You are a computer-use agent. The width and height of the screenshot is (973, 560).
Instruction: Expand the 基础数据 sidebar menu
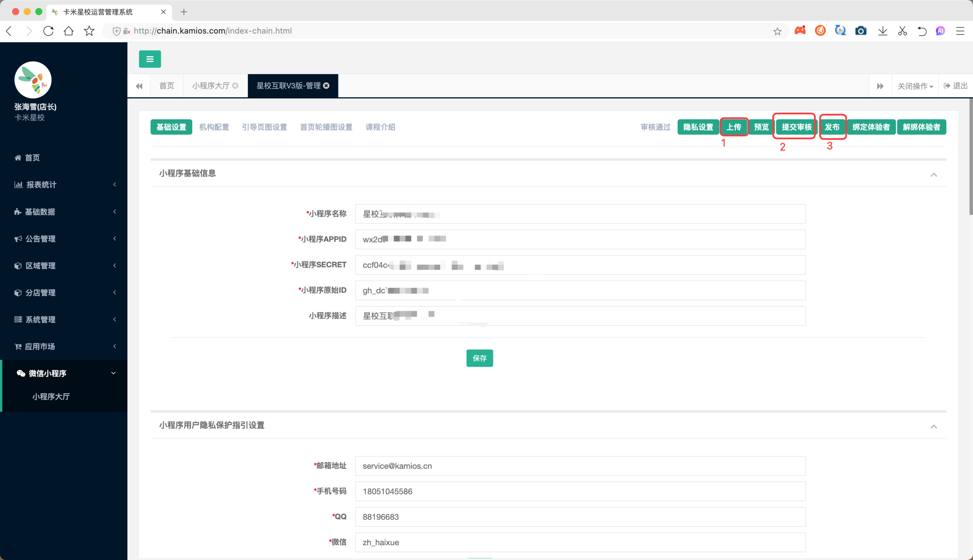pos(64,212)
